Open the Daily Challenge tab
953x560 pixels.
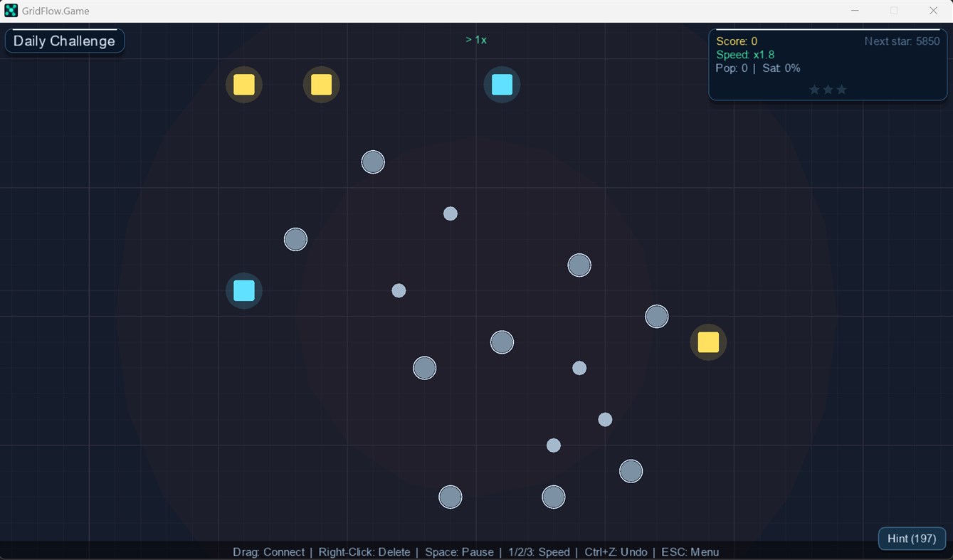pos(64,41)
